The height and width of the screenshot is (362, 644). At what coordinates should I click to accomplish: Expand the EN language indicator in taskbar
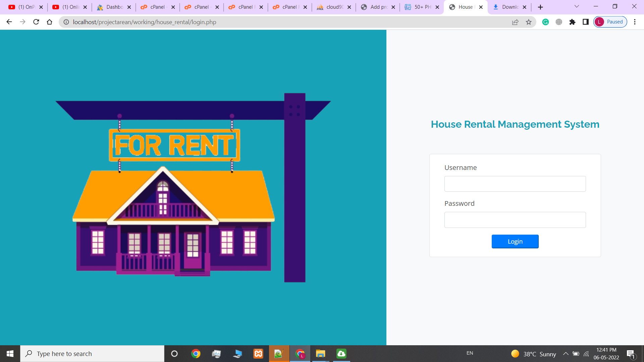click(x=470, y=353)
